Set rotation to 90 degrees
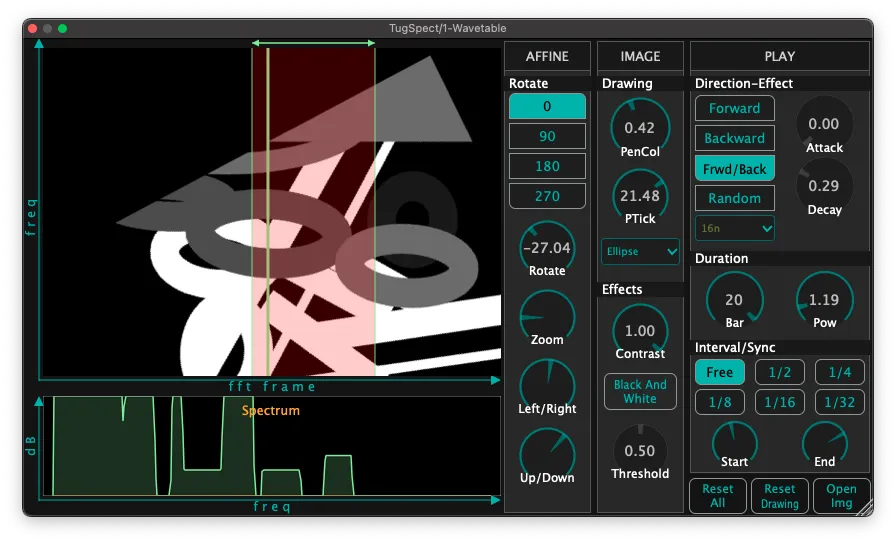This screenshot has height=543, width=896. coord(547,136)
